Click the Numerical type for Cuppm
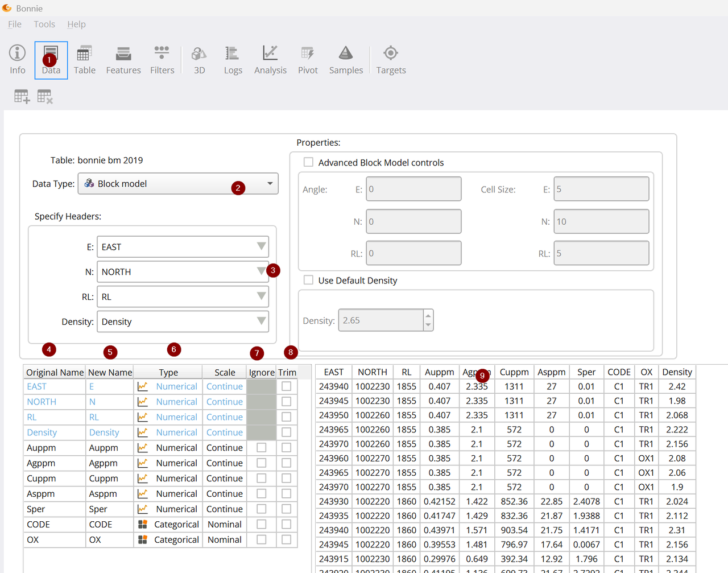This screenshot has height=573, width=728. tap(176, 479)
